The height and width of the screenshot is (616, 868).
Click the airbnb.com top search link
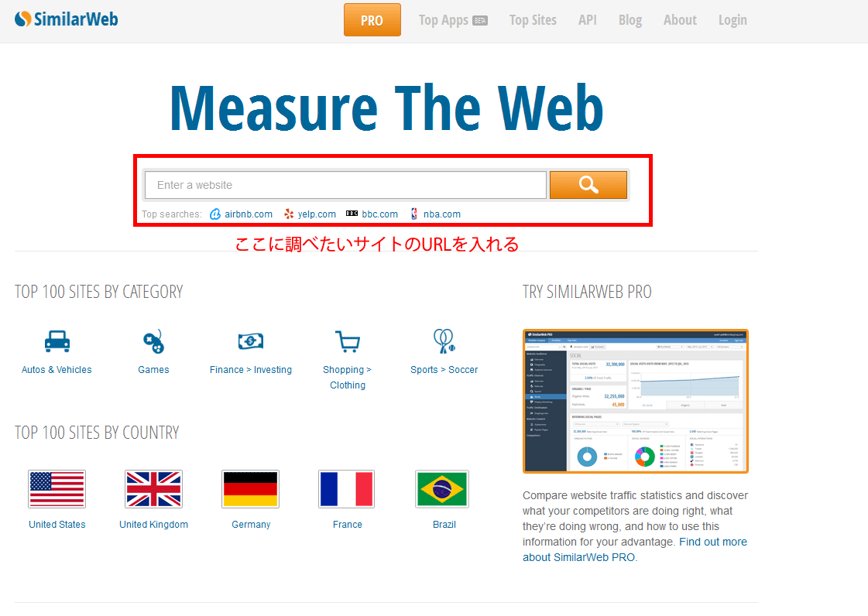pyautogui.click(x=249, y=214)
